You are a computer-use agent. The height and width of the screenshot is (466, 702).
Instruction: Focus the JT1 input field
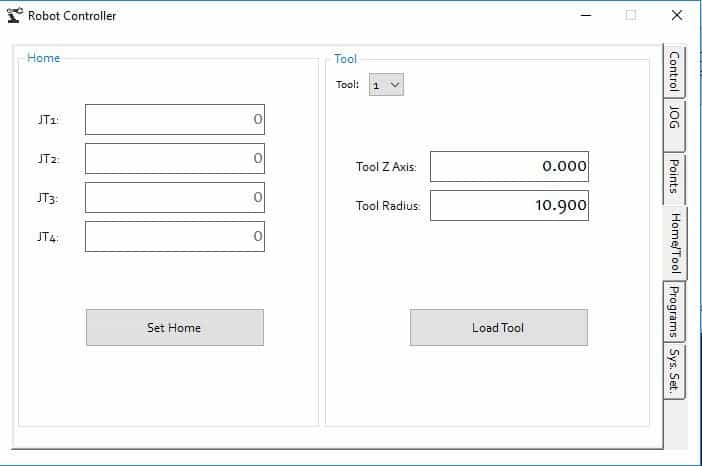(175, 120)
